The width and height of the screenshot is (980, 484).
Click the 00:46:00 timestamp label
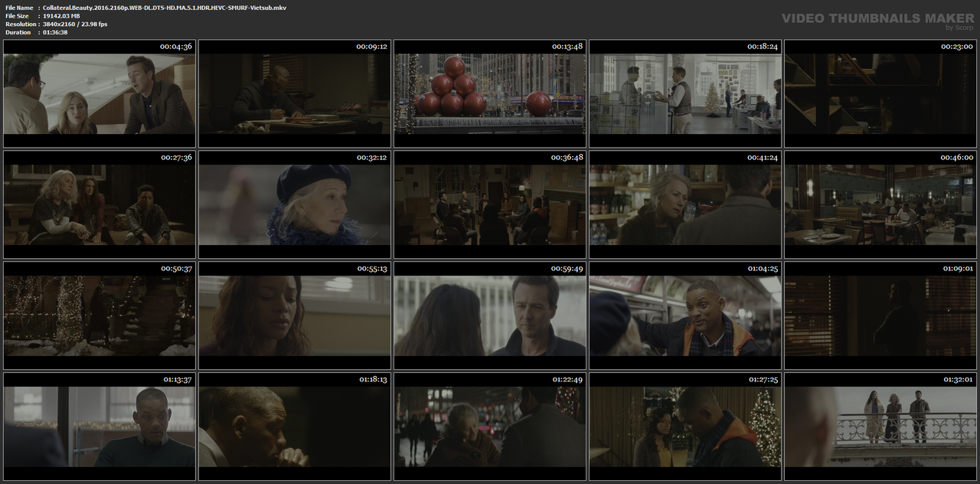click(958, 158)
